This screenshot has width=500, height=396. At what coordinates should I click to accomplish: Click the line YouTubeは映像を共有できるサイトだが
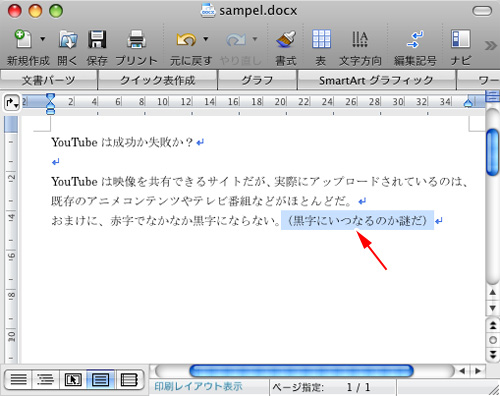[259, 182]
